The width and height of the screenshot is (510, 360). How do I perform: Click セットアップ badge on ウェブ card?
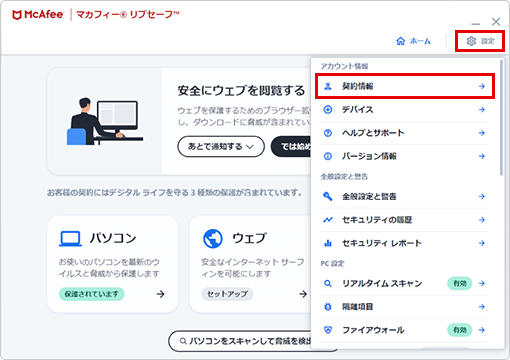(227, 294)
